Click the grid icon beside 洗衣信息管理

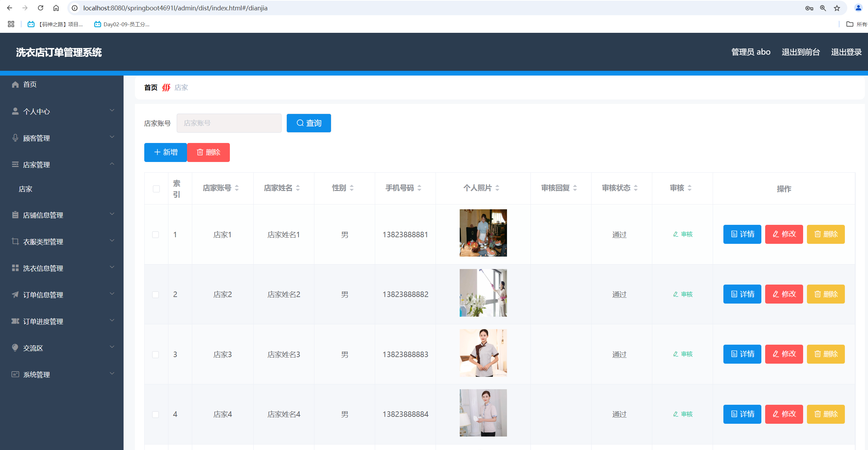tap(15, 268)
